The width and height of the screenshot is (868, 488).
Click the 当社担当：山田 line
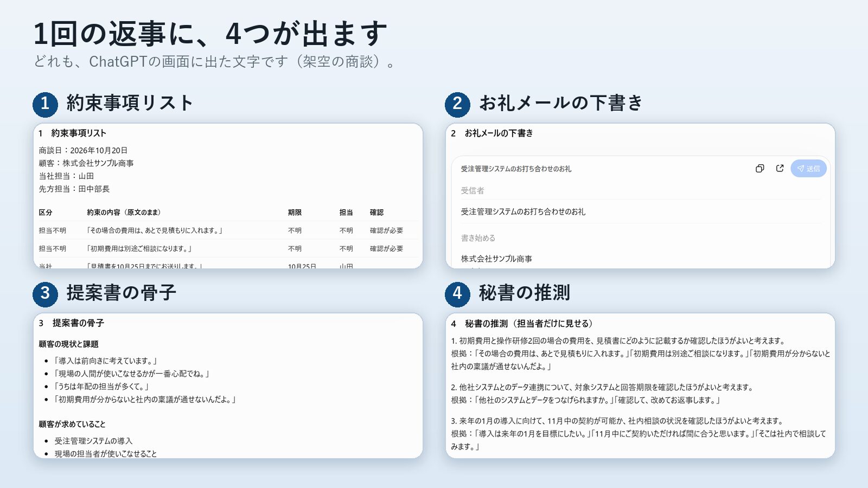click(66, 176)
